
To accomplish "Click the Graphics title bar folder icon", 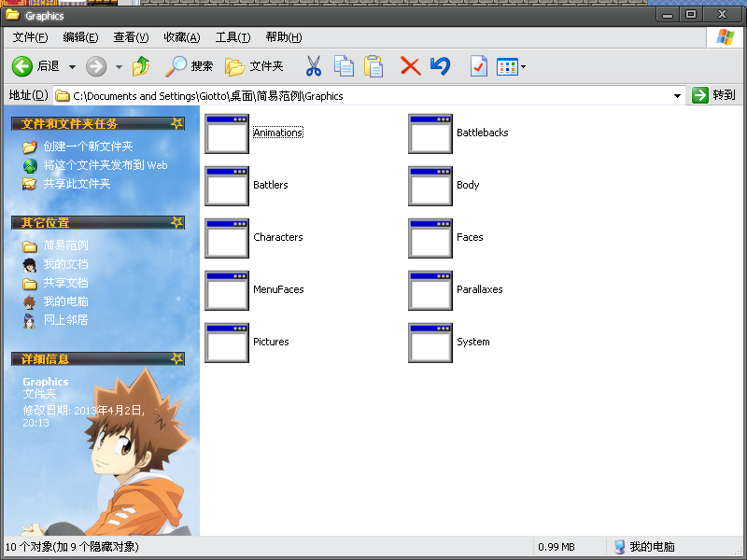I will (12, 15).
